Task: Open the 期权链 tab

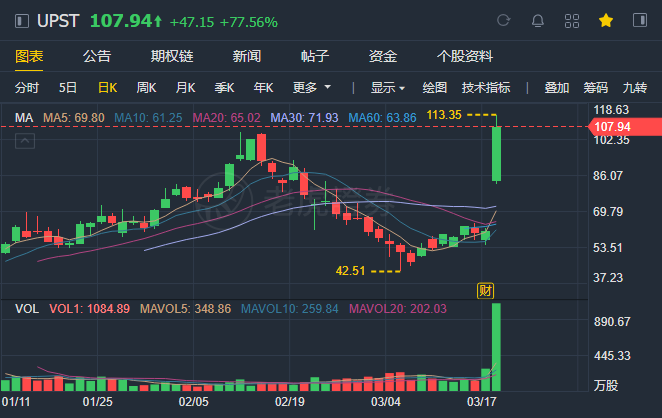Action: pos(172,56)
